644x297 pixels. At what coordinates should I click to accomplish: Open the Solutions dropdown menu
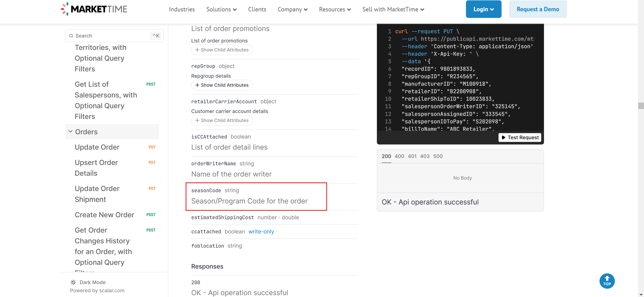coord(221,9)
